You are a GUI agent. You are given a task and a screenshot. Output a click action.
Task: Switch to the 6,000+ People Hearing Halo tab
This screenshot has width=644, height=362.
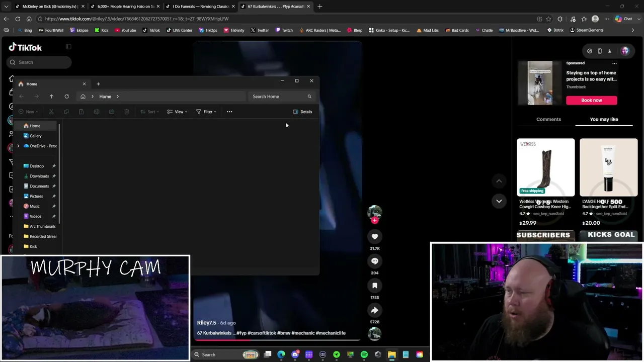click(124, 7)
